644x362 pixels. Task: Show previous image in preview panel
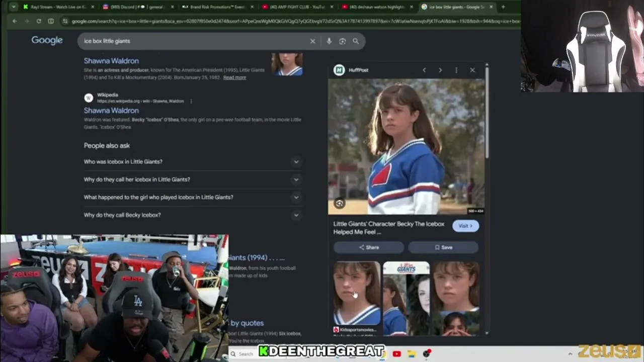(424, 70)
